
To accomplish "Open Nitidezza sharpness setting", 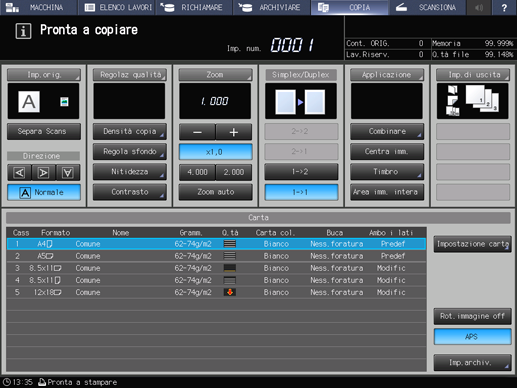I will click(130, 172).
